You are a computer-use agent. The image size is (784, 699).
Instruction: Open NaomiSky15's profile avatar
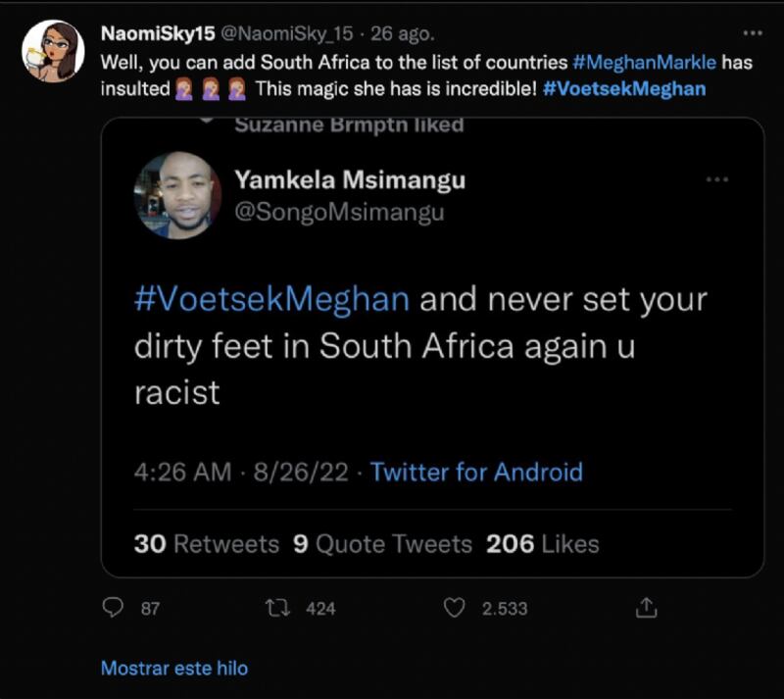53,51
